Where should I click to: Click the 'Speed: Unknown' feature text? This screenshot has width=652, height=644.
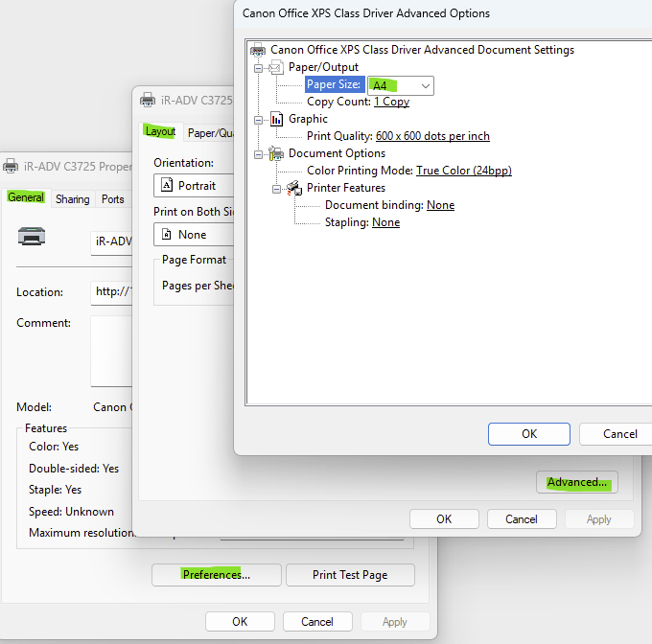71,512
